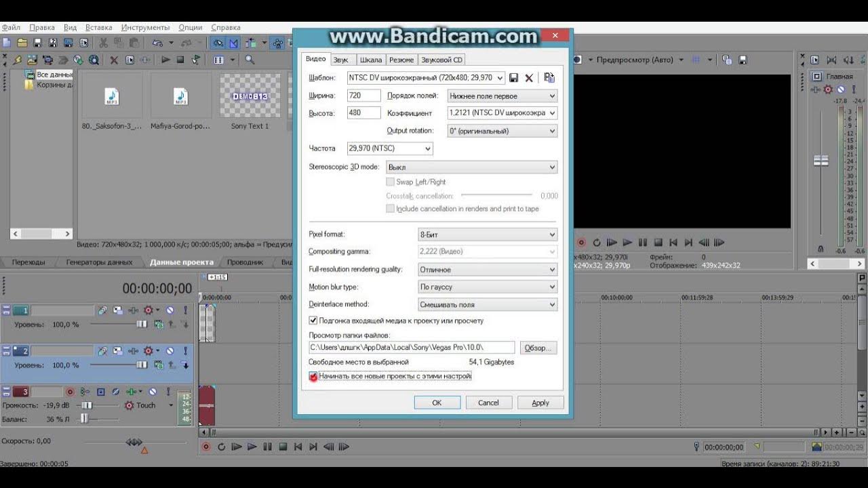Click the Undo arrow icon

pos(157,43)
